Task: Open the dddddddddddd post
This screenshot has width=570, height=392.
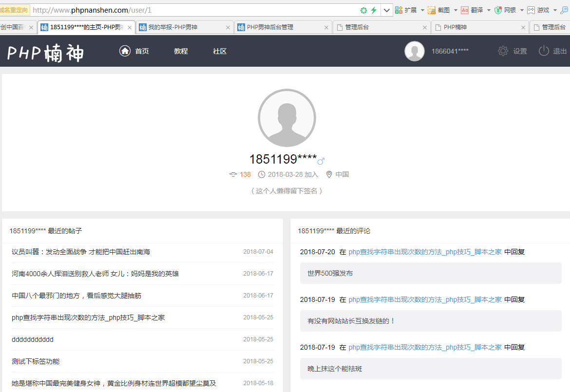Action: [32, 339]
